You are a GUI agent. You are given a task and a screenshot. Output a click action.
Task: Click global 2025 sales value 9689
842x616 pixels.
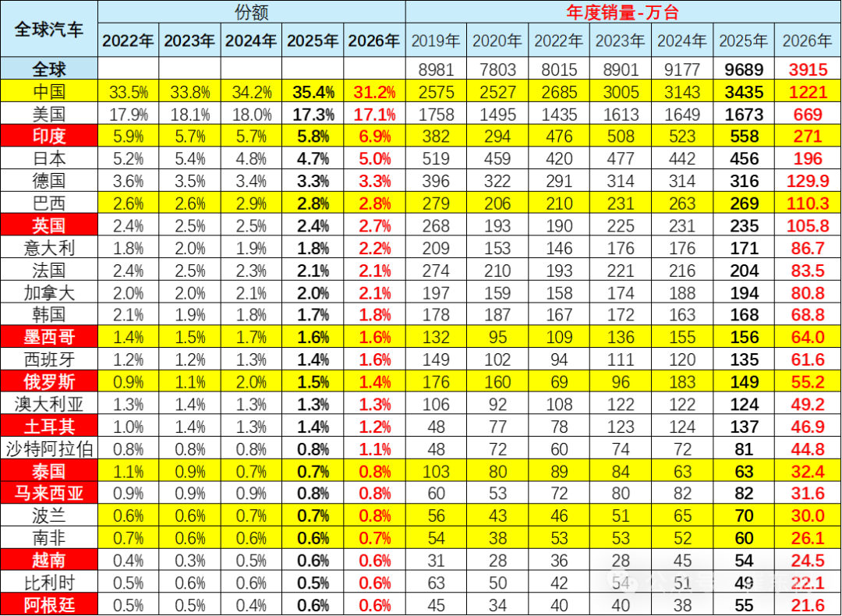pos(744,69)
